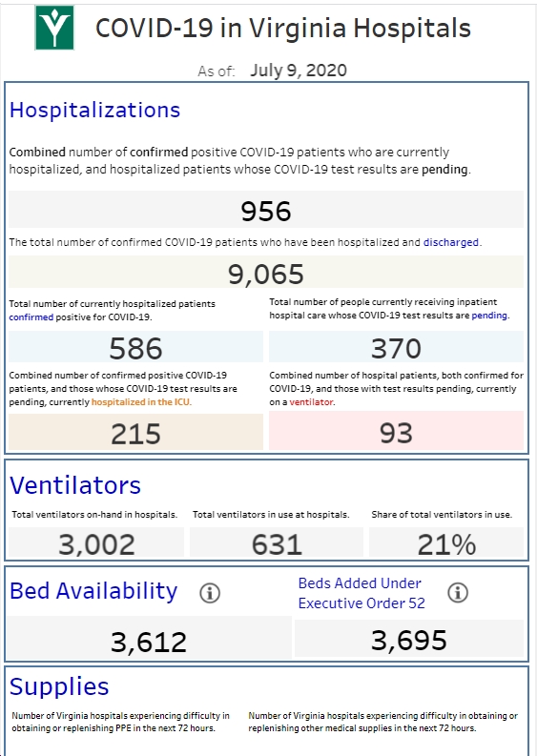Select the 586 confirmed positive tile

pos(135,348)
